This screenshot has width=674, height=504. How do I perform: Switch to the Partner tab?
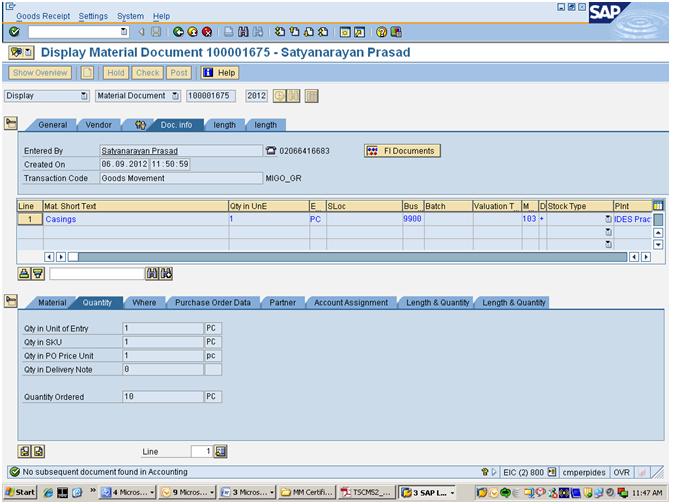pos(282,302)
